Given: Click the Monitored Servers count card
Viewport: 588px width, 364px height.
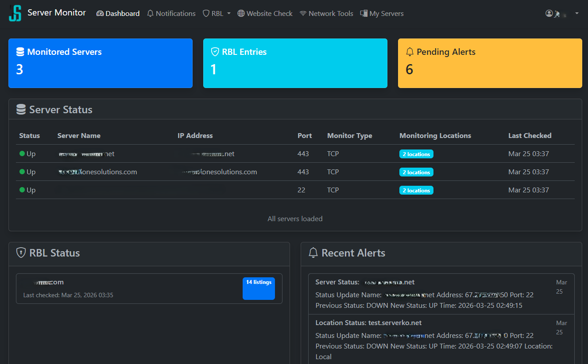Looking at the screenshot, I should (x=101, y=63).
